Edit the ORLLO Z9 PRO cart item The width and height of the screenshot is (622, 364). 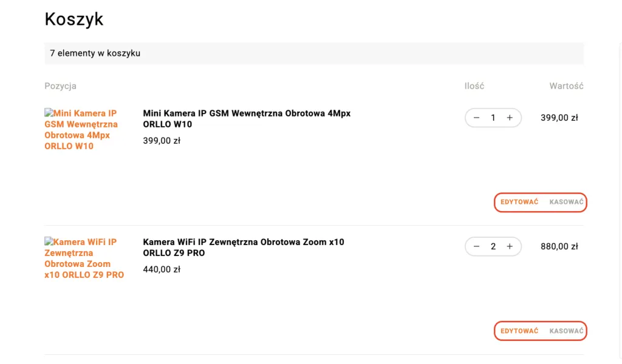[x=519, y=331]
